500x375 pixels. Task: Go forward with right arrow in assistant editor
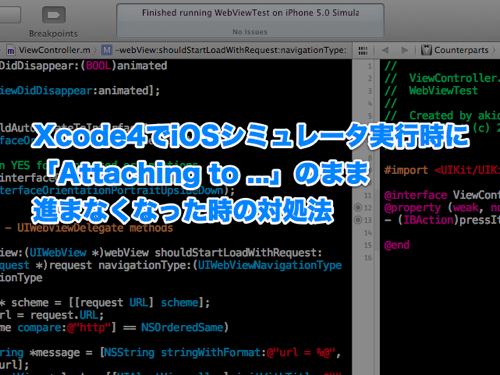coord(405,50)
